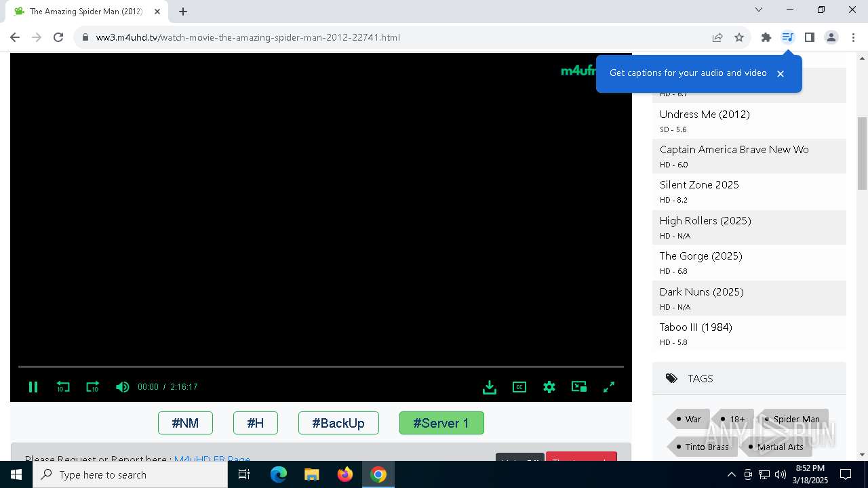The height and width of the screenshot is (488, 868).
Task: Select The Amazing Spider Man tab
Action: click(x=87, y=12)
